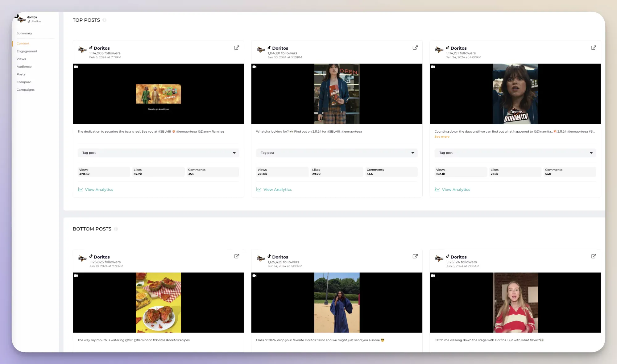The width and height of the screenshot is (617, 364).
Task: Open Campaigns section in sidebar
Action: pos(26,90)
